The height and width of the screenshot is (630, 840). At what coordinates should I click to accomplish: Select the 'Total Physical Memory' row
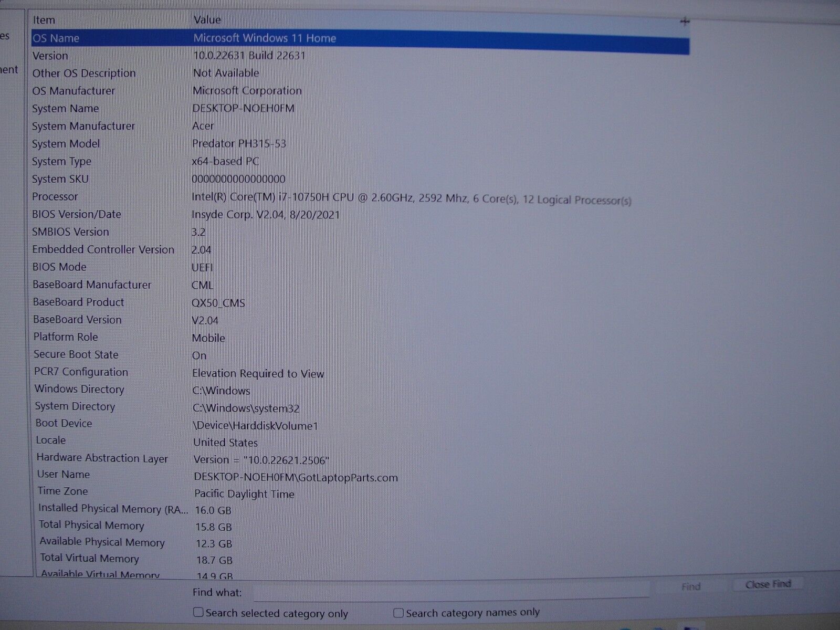pyautogui.click(x=360, y=526)
